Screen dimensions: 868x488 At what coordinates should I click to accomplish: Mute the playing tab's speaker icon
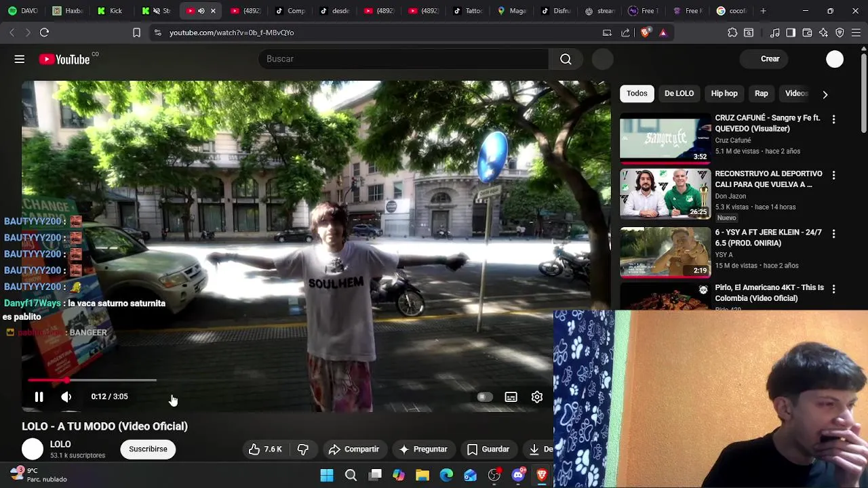click(x=201, y=11)
